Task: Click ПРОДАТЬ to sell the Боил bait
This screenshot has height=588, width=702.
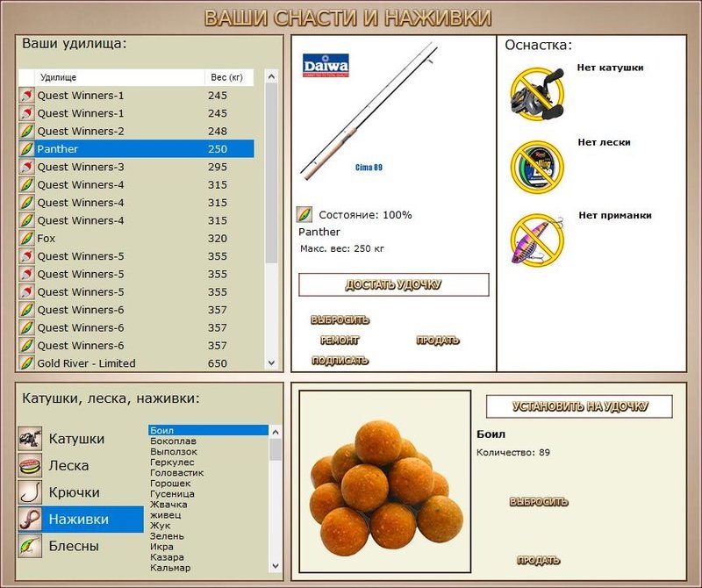Action: pyautogui.click(x=538, y=560)
